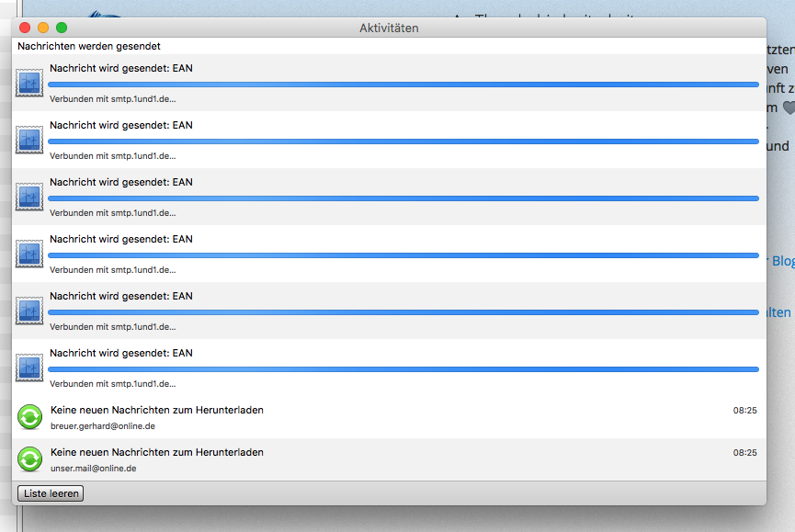Click the progress bar of the fifth sending message
This screenshot has height=532, width=795.
(403, 312)
